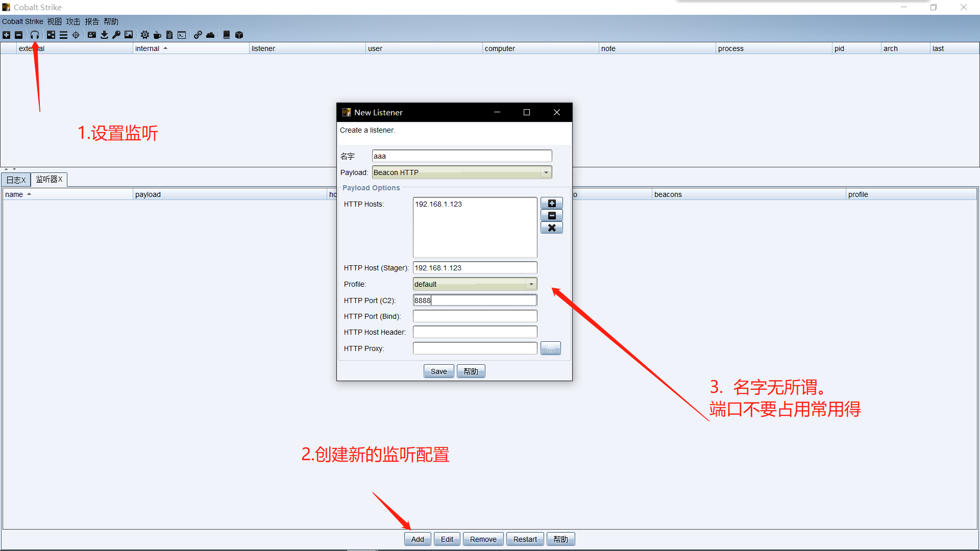Click the coffee cup Java attack icon
Screen dimensions: 980x551
coord(157,35)
